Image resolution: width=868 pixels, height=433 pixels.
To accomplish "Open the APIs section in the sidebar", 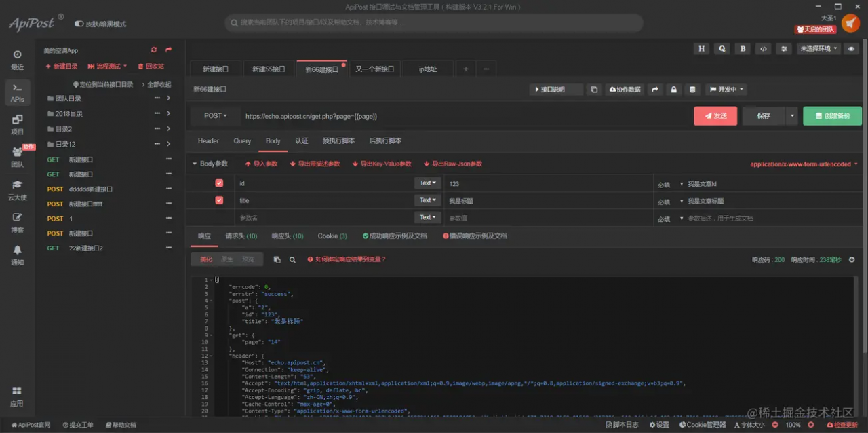I will point(18,92).
